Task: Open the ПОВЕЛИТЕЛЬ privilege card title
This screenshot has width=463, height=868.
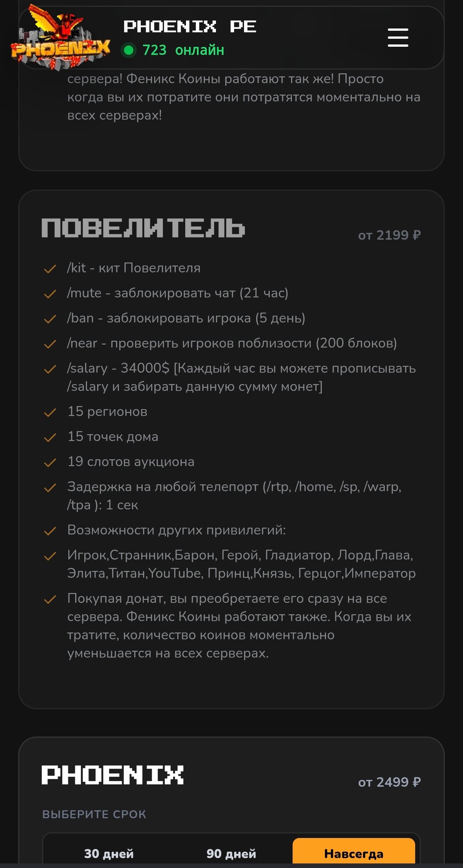Action: tap(143, 228)
